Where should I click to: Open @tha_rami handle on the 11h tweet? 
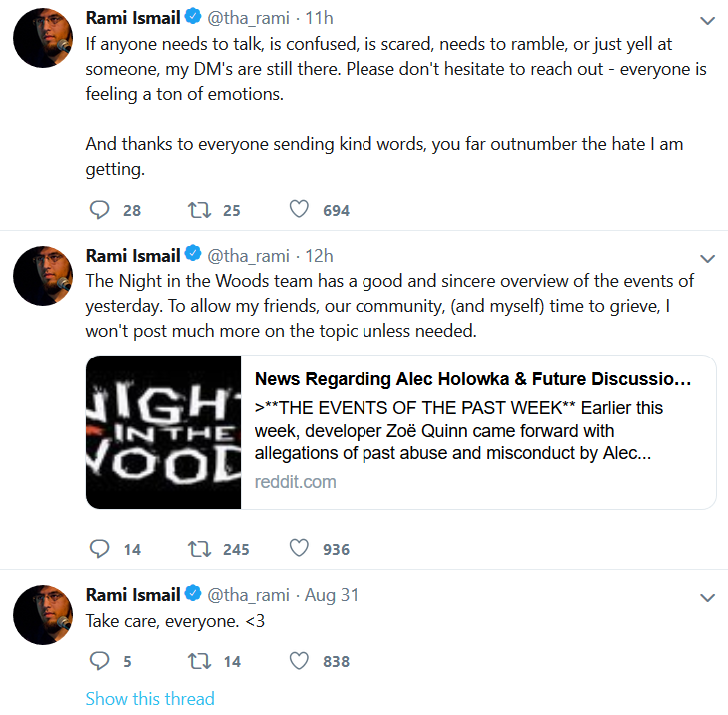coord(248,18)
